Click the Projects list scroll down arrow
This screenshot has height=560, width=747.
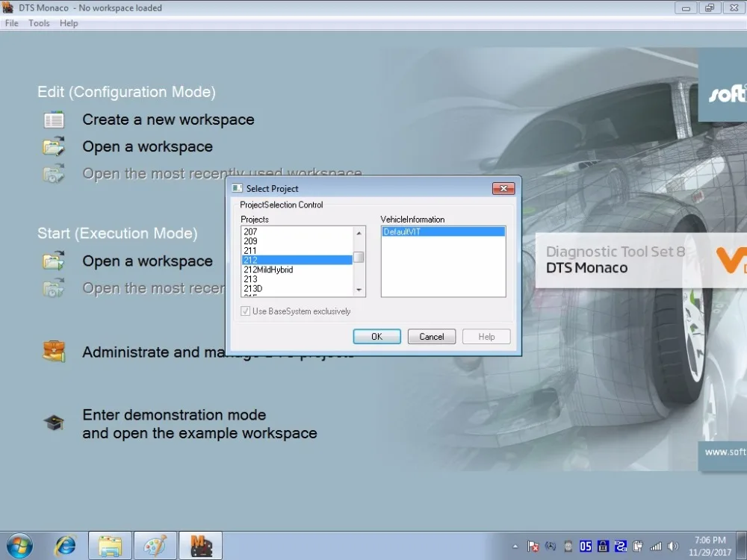[x=359, y=290]
